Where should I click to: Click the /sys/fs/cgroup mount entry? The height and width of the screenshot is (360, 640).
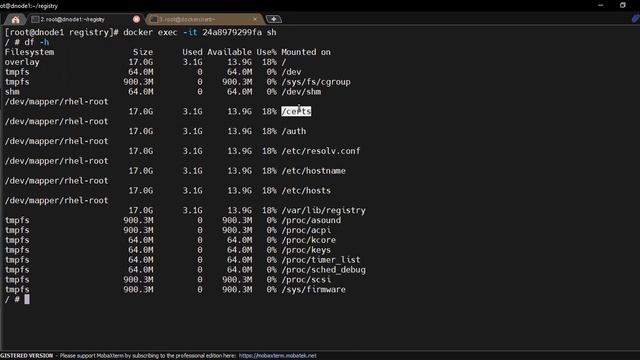tap(316, 82)
